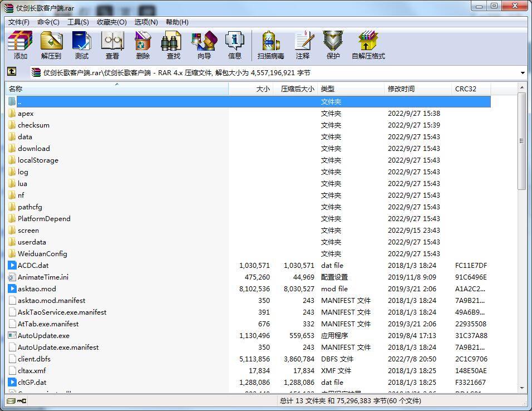Image resolution: width=532 pixels, height=411 pixels.
Task: Open the Options (选项) menu
Action: pos(146,22)
